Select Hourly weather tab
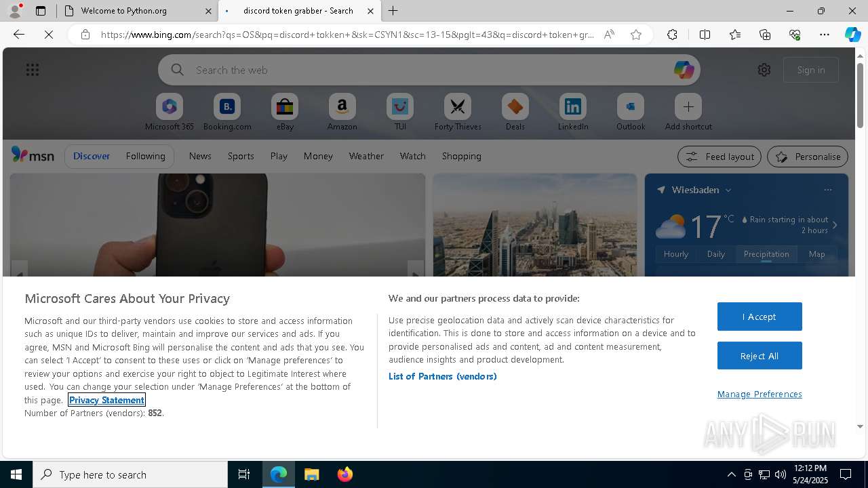 676,254
